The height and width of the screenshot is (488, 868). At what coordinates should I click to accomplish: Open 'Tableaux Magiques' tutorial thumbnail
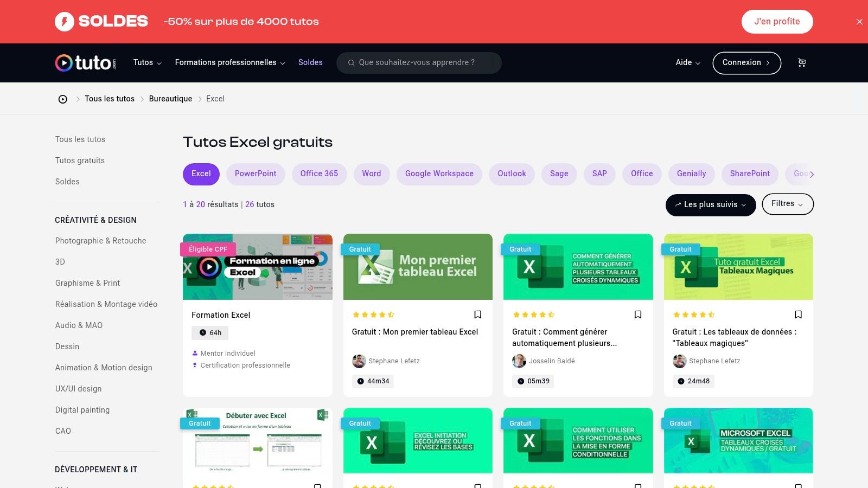coord(738,267)
